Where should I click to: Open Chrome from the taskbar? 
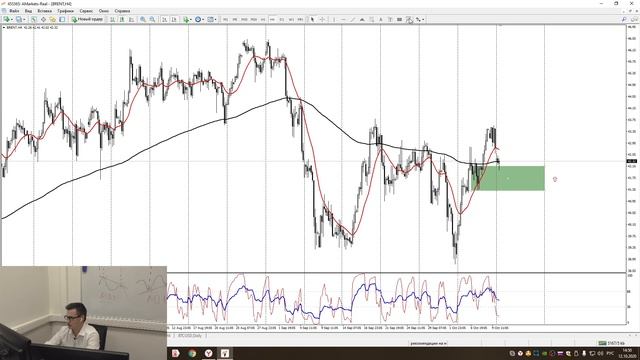192,353
